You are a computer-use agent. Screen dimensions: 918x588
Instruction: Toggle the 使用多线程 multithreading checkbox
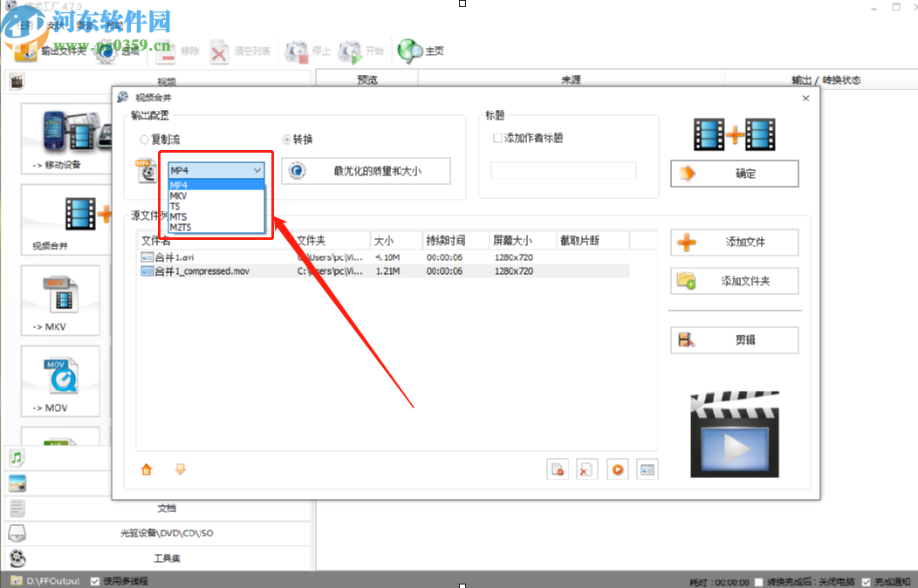pyautogui.click(x=95, y=581)
